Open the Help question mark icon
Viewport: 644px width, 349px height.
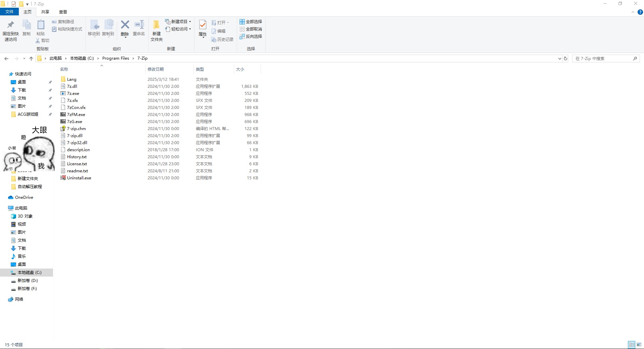click(640, 12)
